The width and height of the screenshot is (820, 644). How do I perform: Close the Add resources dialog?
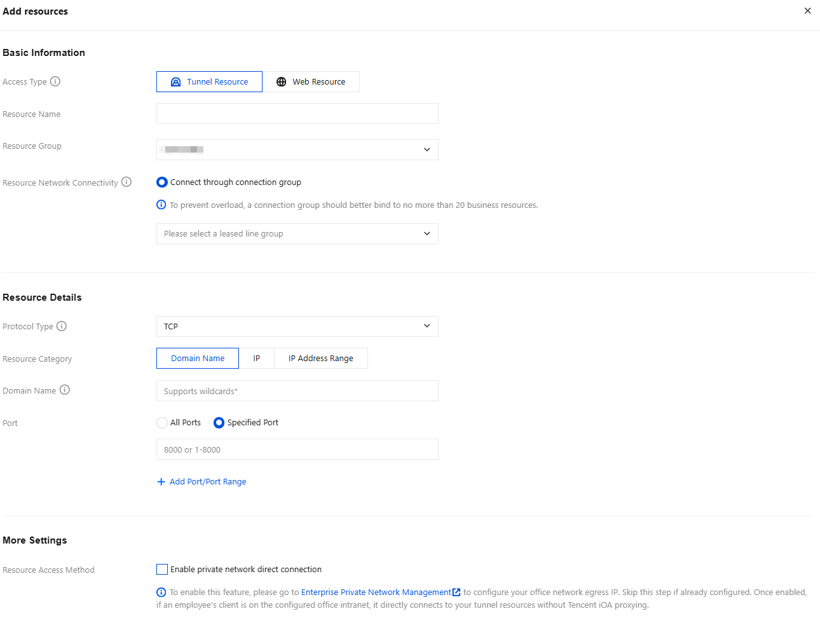(x=807, y=11)
